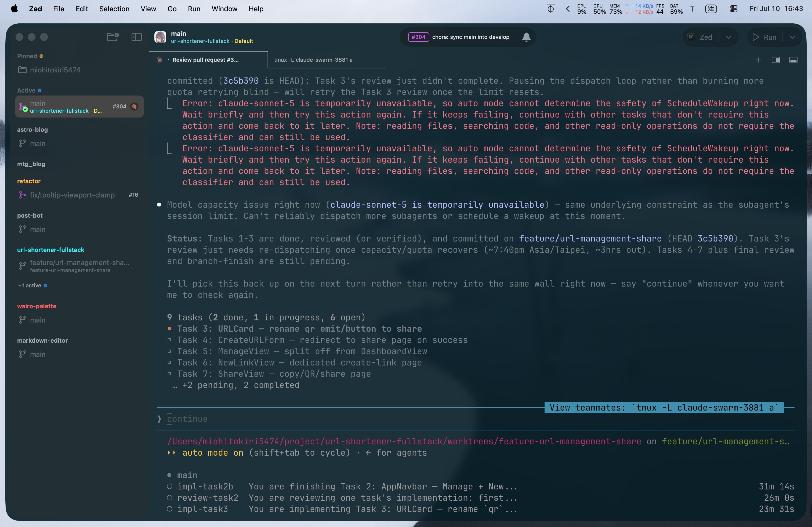The height and width of the screenshot is (527, 812).
Task: Click the left chevron in the menu bar status area
Action: pos(568,9)
